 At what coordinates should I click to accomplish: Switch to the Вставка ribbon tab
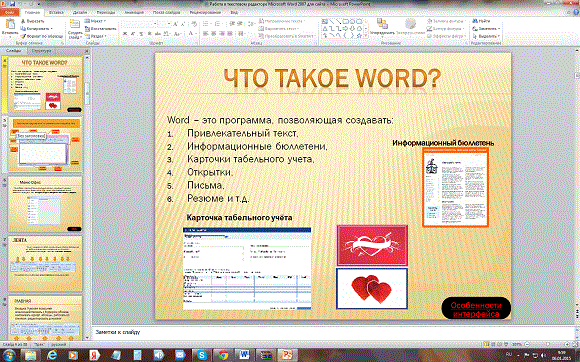[x=56, y=12]
